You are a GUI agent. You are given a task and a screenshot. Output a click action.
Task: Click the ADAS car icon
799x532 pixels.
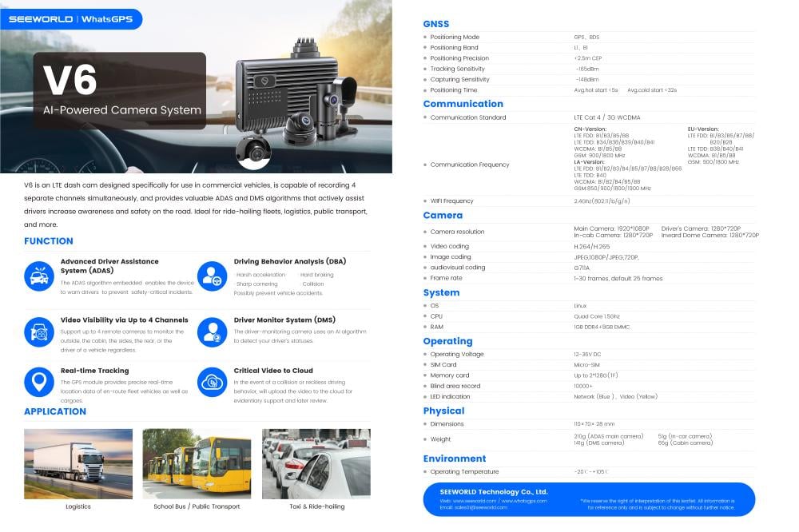(38, 276)
